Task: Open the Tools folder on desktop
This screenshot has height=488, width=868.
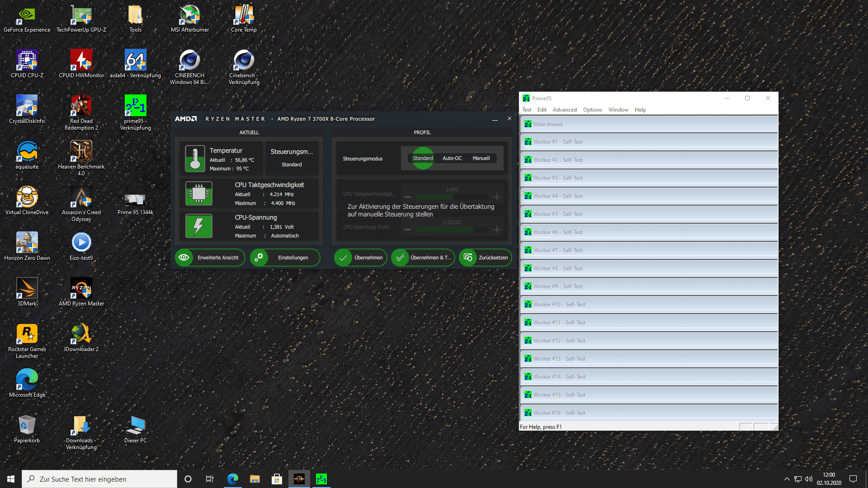Action: (135, 19)
